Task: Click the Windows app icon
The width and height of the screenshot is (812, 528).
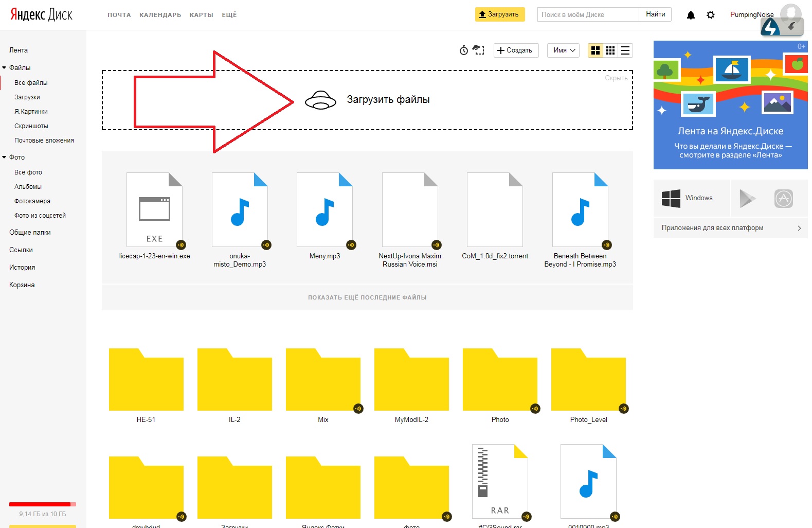Action: pos(671,198)
